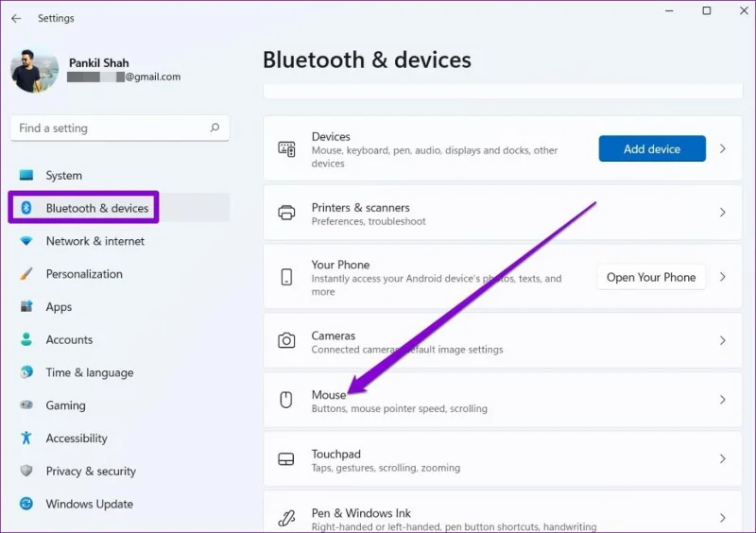Viewport: 756px width, 533px height.
Task: Click the Printers & scanners title text
Action: pyautogui.click(x=361, y=207)
